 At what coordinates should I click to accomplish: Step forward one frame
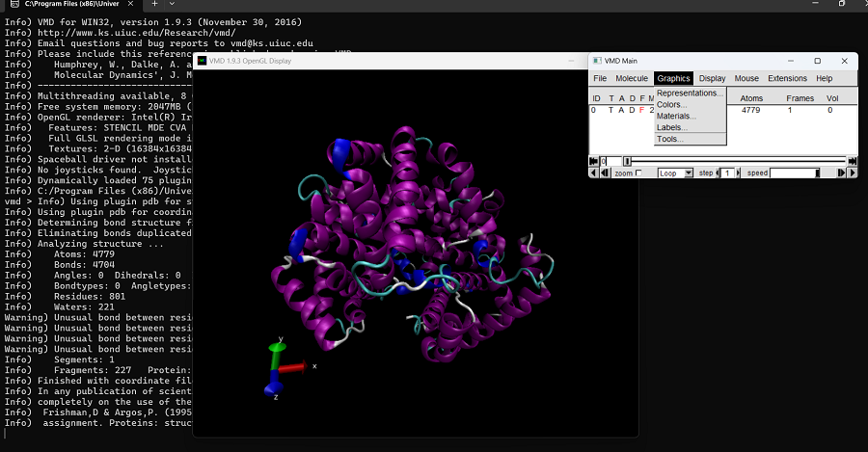pyautogui.click(x=841, y=173)
